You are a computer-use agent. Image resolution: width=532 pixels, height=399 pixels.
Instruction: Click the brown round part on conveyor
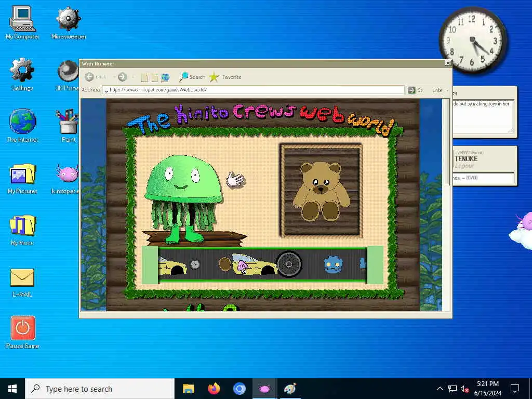(x=224, y=264)
